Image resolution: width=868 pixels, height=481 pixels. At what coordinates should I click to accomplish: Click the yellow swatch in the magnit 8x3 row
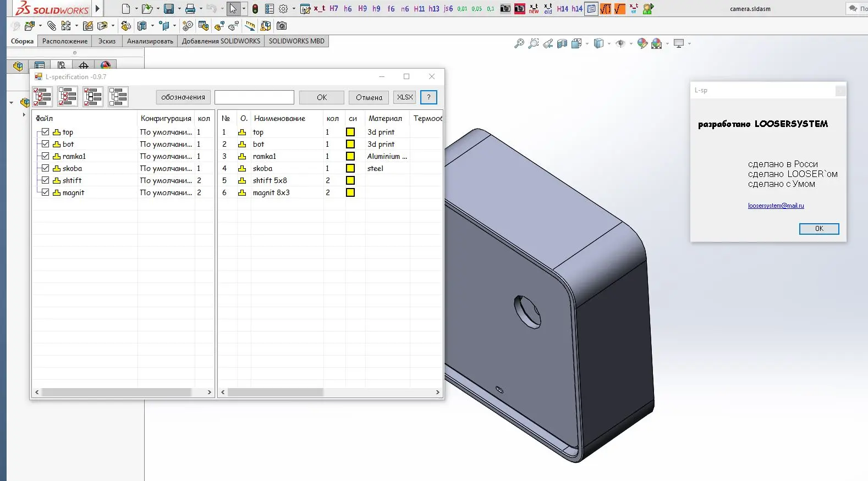350,192
